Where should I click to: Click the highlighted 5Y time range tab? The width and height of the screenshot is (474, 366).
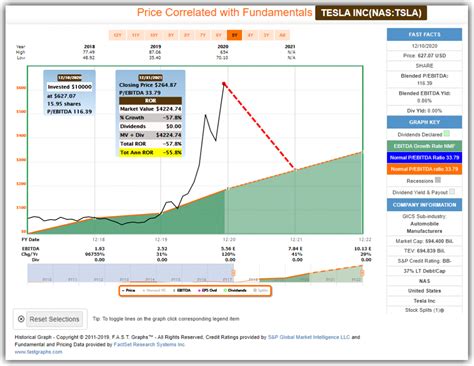[234, 35]
